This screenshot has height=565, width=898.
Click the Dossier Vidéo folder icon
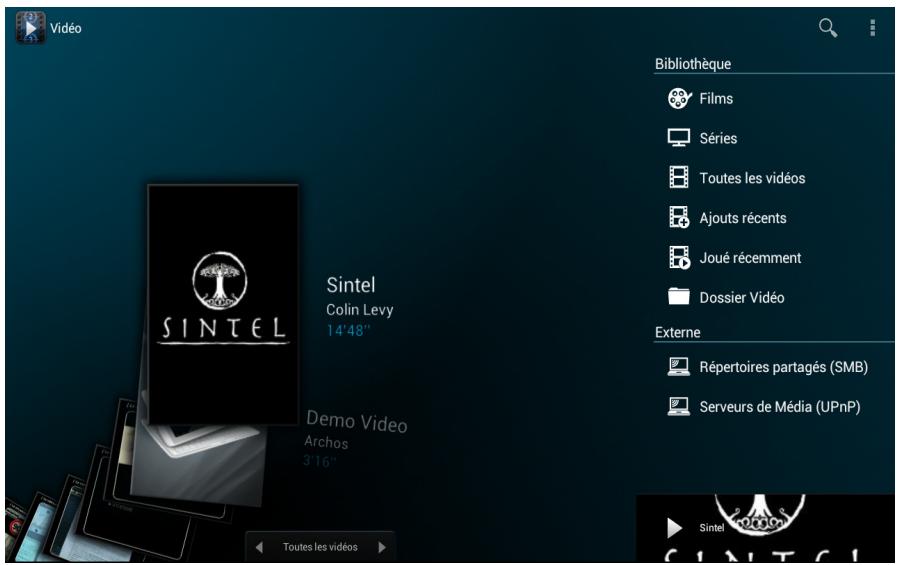click(x=679, y=297)
